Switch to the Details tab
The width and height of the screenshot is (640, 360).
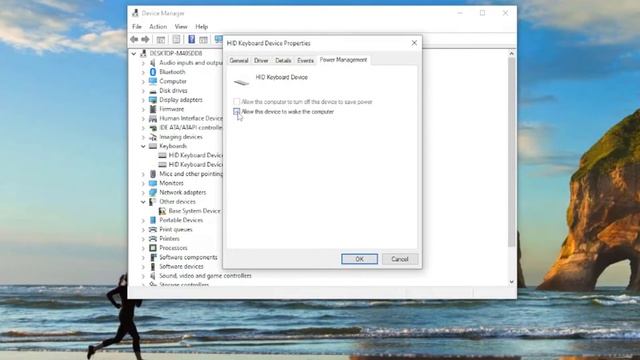[x=283, y=60]
